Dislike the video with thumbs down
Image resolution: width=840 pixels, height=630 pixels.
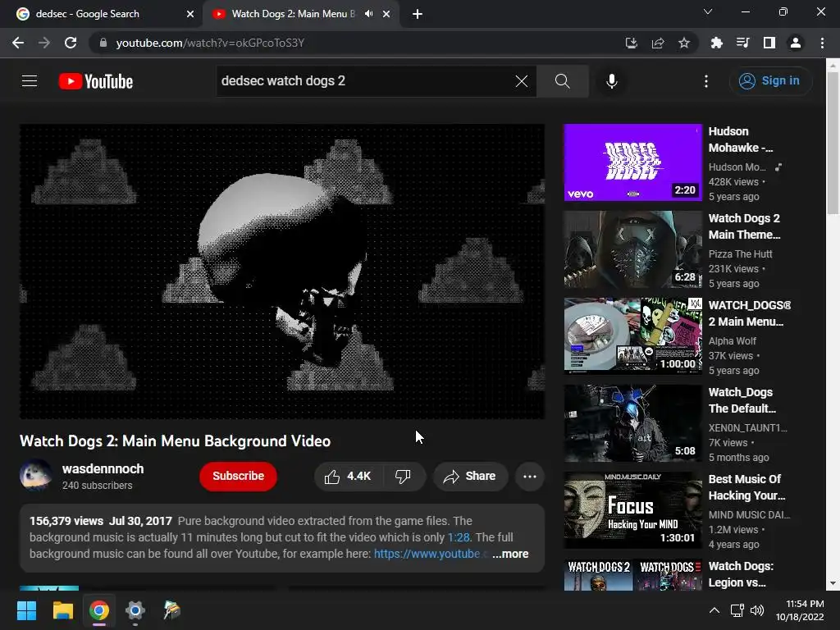pos(404,477)
